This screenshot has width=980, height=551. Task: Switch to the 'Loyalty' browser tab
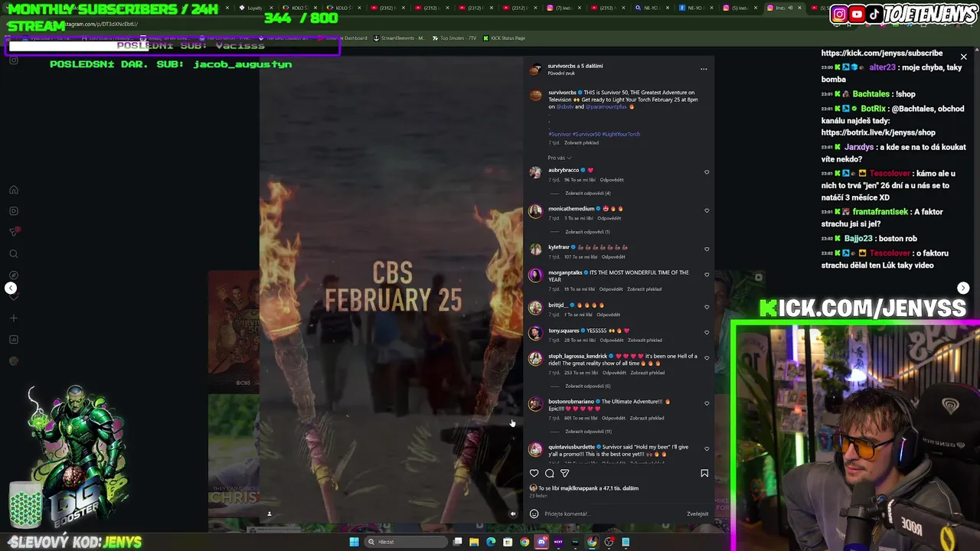pos(254,8)
